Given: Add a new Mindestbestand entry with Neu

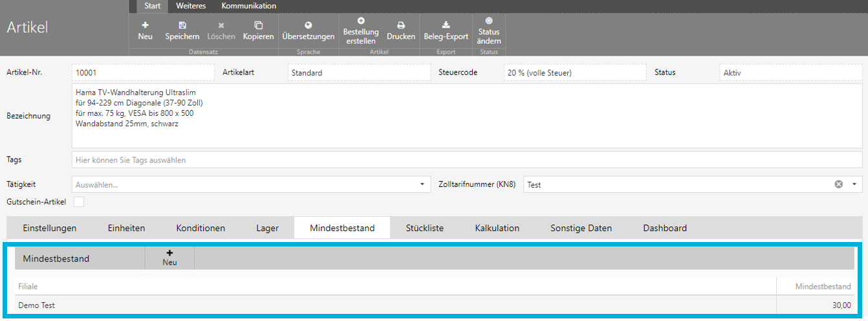Looking at the screenshot, I should (169, 258).
